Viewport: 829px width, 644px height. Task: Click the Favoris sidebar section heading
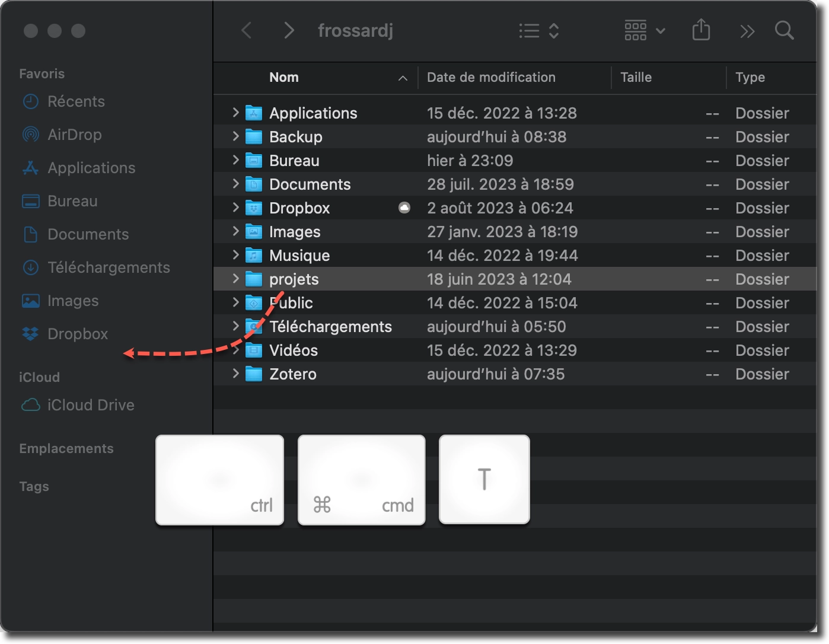pyautogui.click(x=42, y=74)
